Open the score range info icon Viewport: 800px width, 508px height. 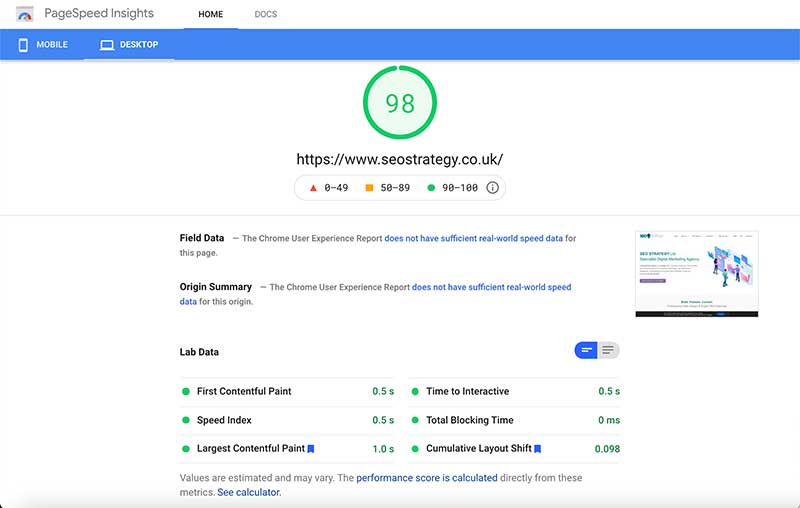point(492,188)
